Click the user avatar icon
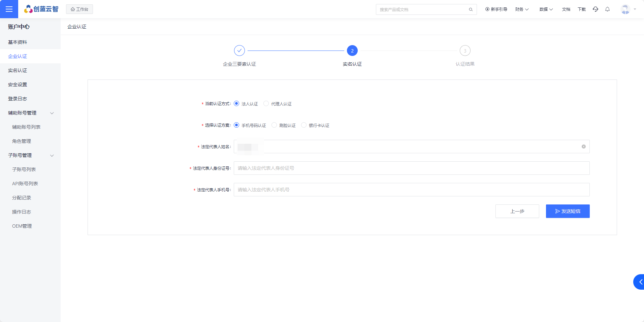 click(625, 9)
